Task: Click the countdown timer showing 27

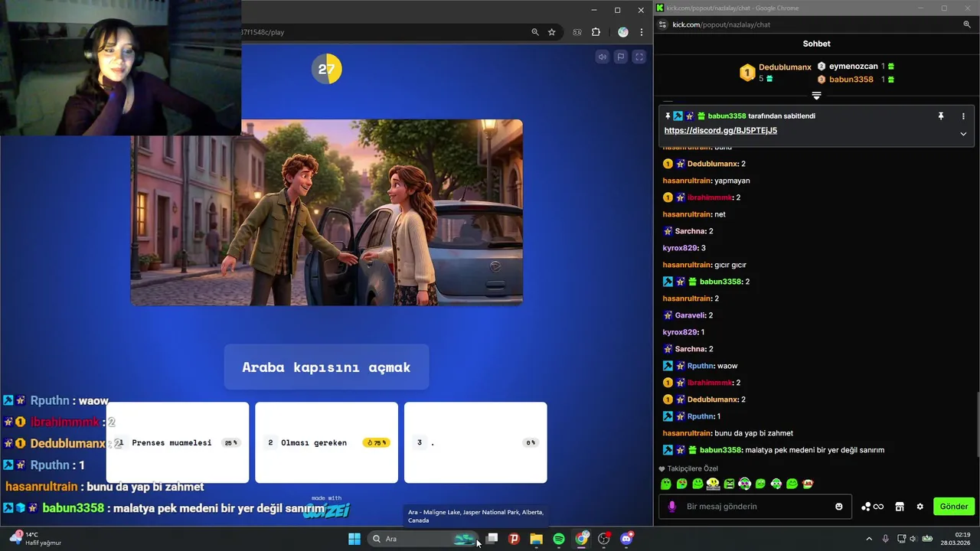Action: pos(327,69)
